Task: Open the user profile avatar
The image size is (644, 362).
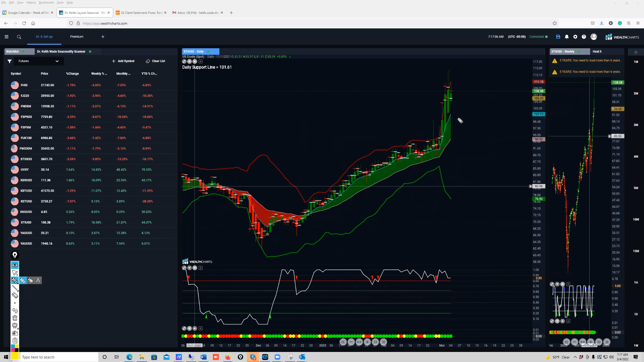Action: pyautogui.click(x=594, y=37)
